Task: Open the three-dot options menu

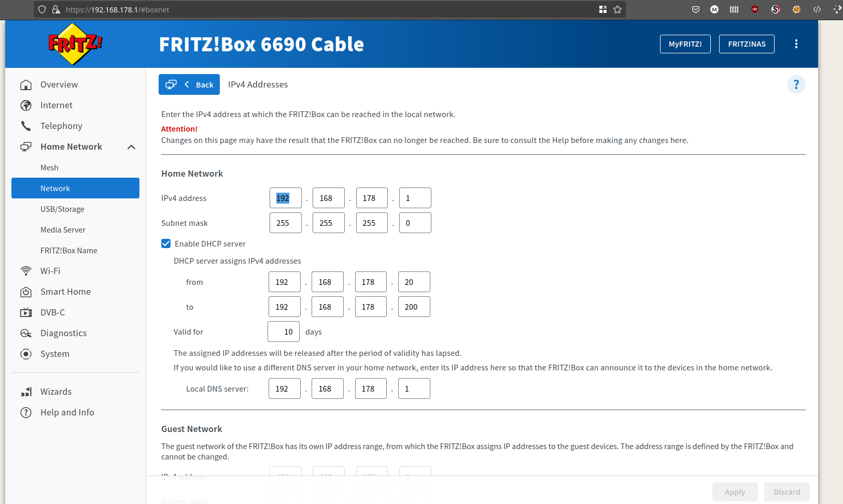Action: [796, 44]
